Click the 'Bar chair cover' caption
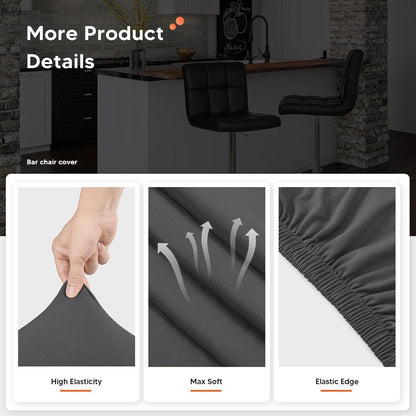The width and height of the screenshot is (416, 416). click(52, 162)
